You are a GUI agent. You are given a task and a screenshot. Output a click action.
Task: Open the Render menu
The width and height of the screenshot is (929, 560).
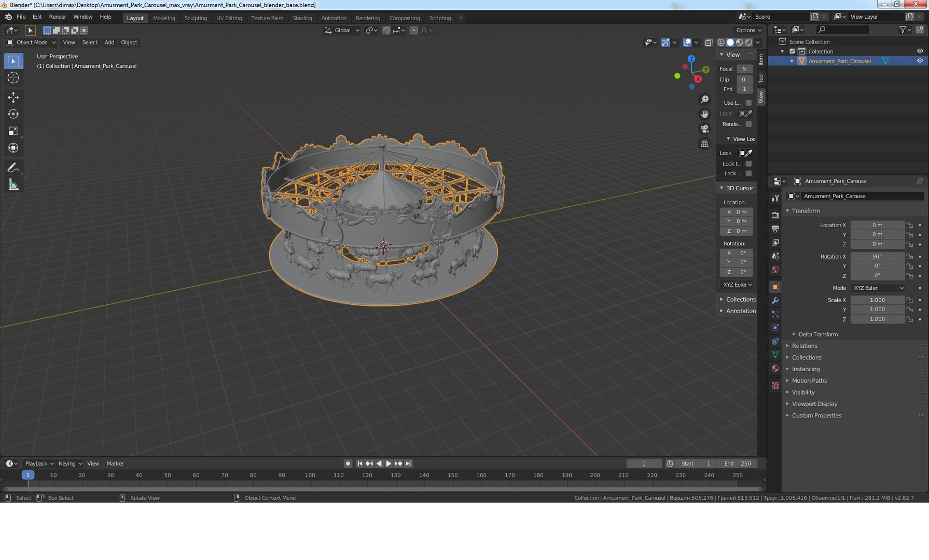click(57, 17)
